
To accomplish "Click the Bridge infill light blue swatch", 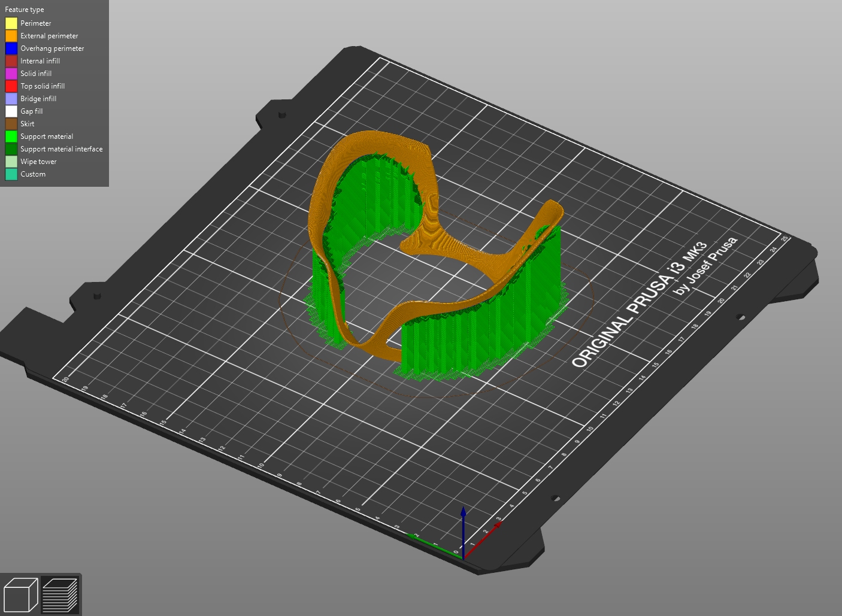I will coord(11,99).
